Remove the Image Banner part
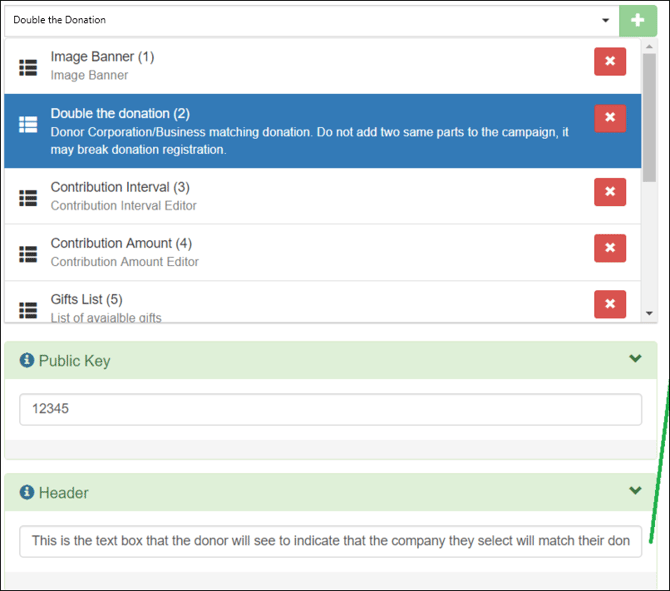This screenshot has width=670, height=591. tap(610, 62)
